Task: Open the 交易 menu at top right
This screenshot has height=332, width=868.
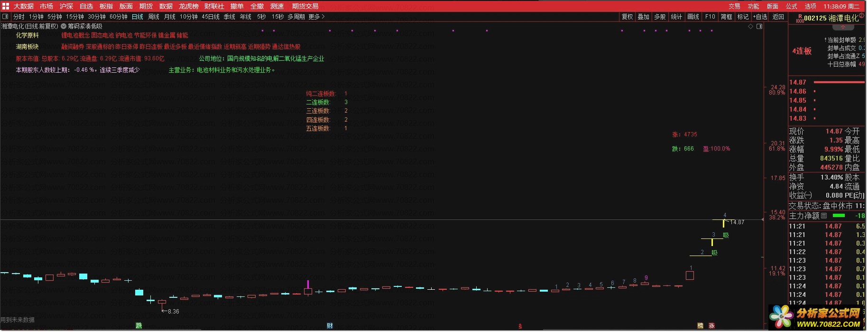Action: tap(735, 6)
